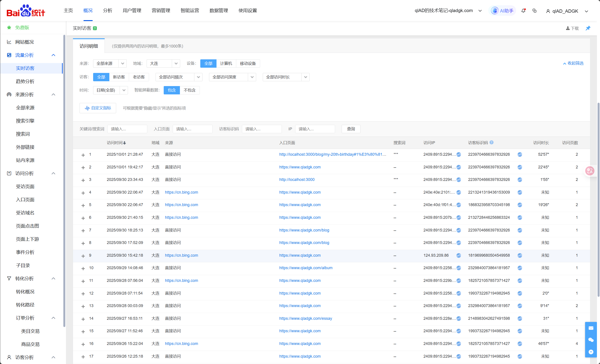Image resolution: width=600 pixels, height=364 pixels.
Task: Click the back-to-top arrow icon
Action: [591, 352]
